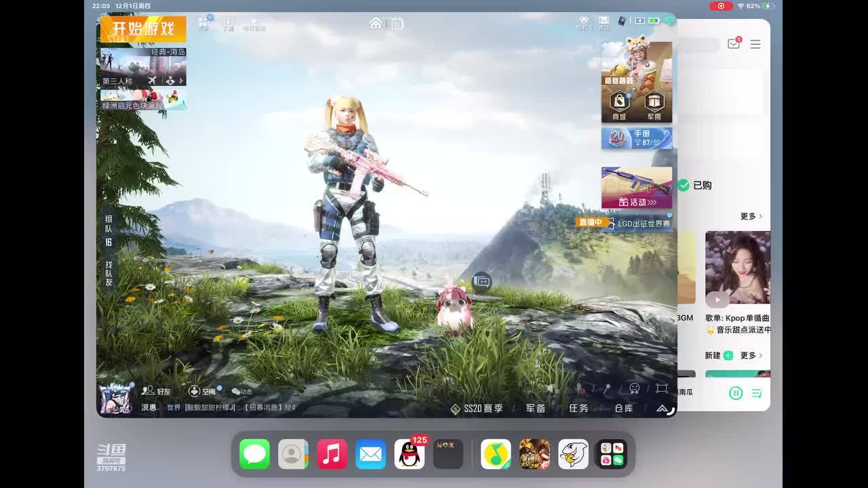
Task: Open the 空间 space icon
Action: click(x=203, y=391)
